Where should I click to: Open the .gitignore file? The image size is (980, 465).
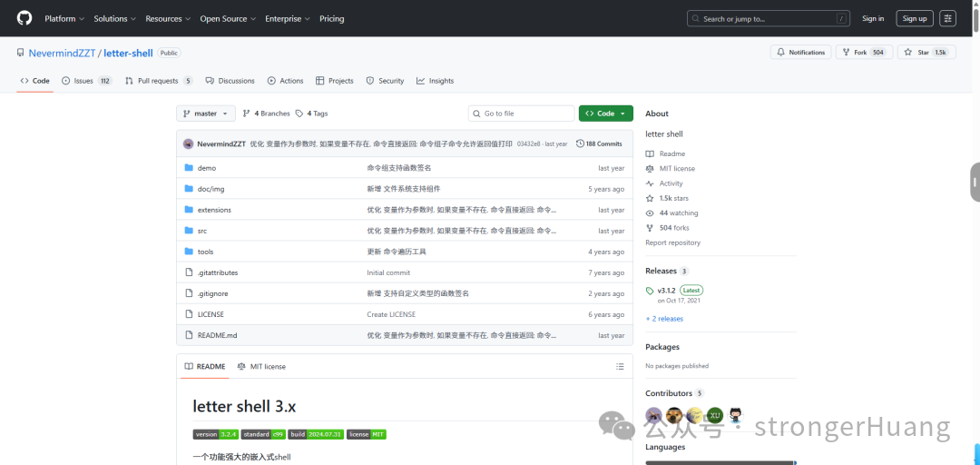tap(211, 293)
